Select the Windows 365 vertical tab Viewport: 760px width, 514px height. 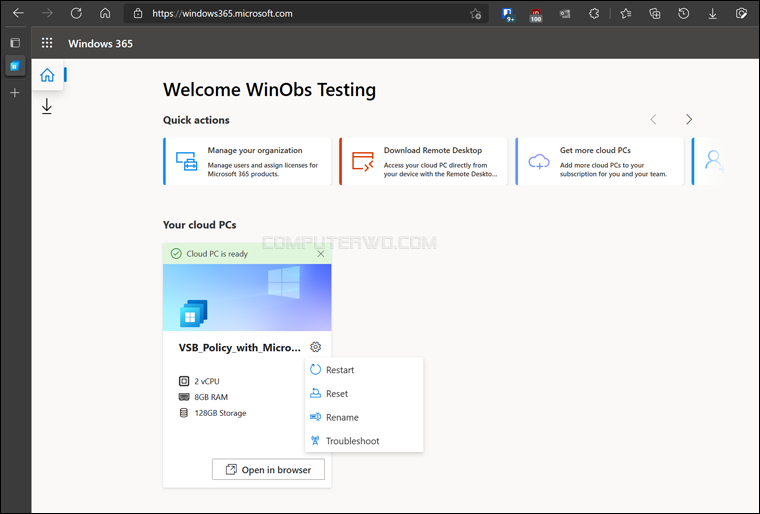click(15, 66)
